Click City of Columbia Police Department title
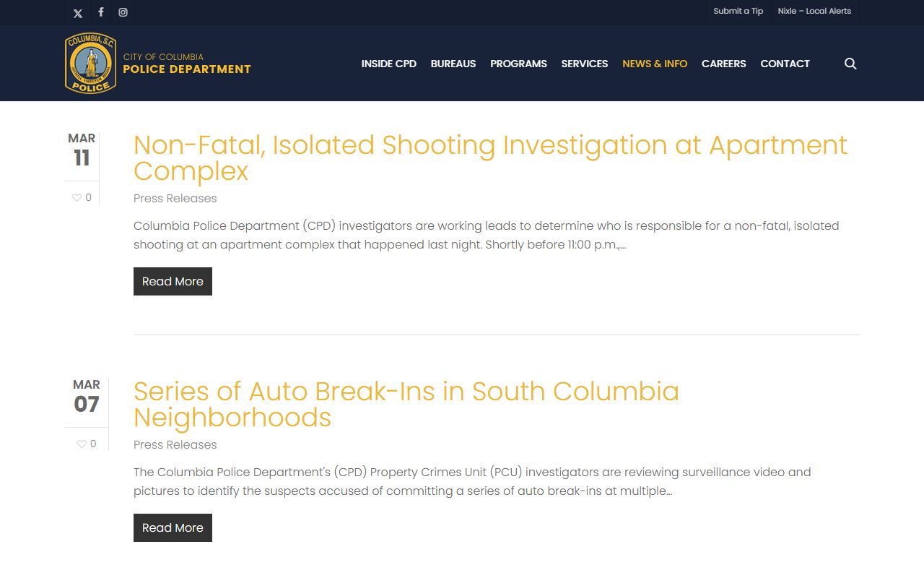Viewport: 924px width, 578px height. point(187,64)
